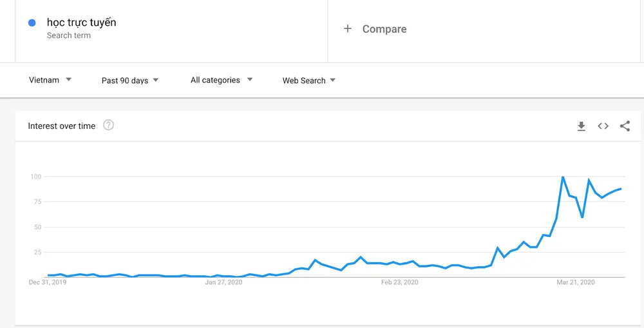This screenshot has height=328, width=644.
Task: Click the 100 value on the y-axis
Action: pos(35,177)
